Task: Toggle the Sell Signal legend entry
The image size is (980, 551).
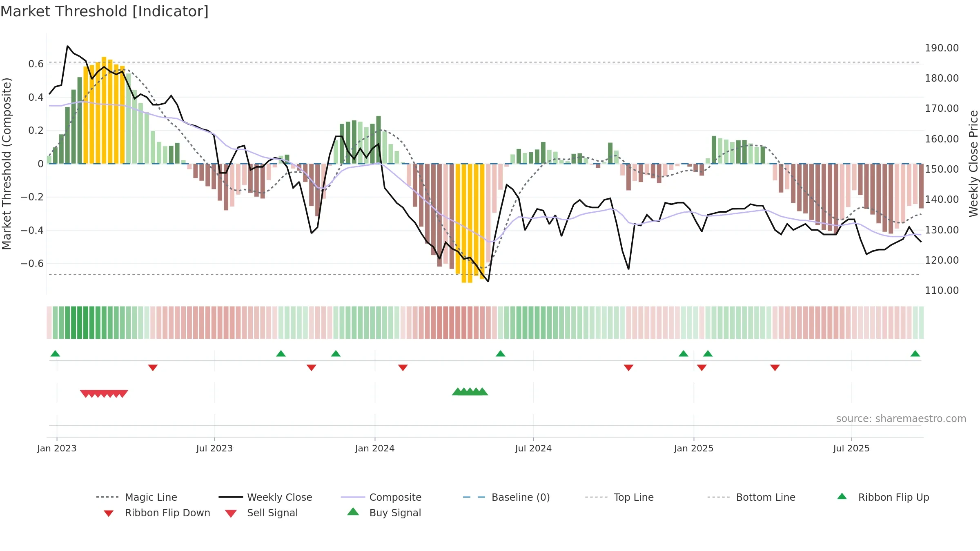Action: (261, 513)
